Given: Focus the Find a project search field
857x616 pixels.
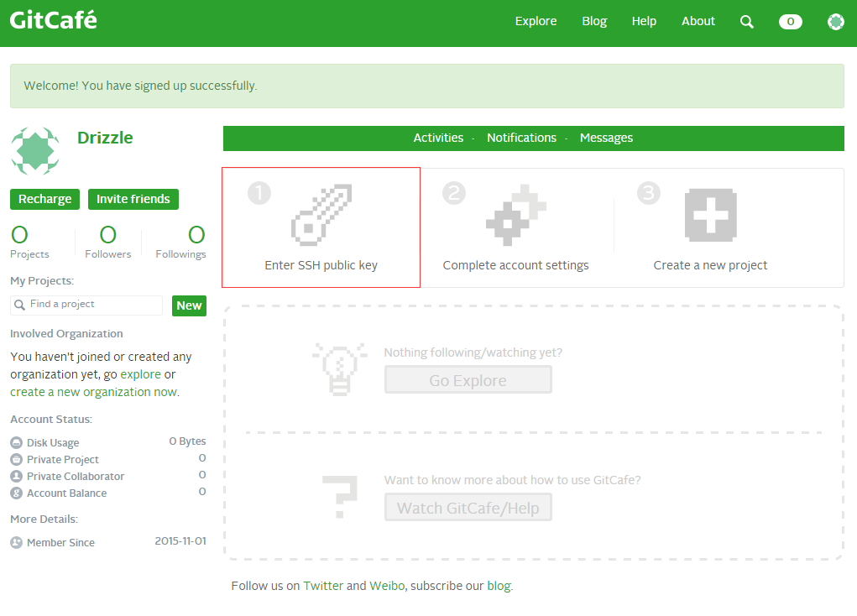Looking at the screenshot, I should pyautogui.click(x=92, y=305).
